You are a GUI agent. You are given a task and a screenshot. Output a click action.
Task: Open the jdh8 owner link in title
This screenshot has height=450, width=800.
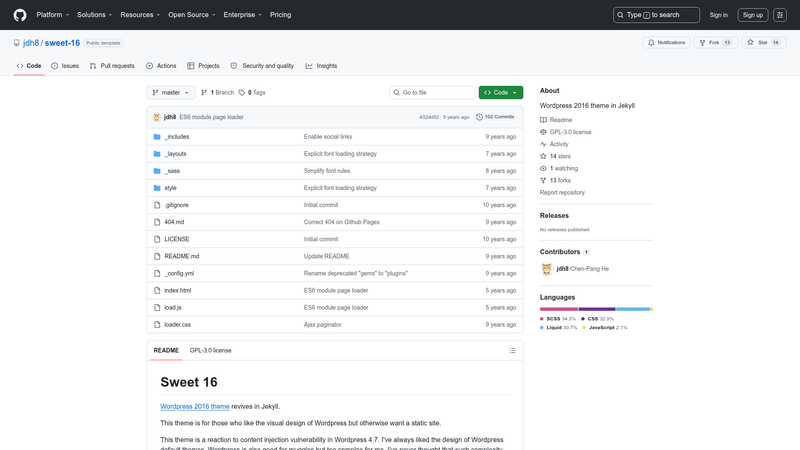31,43
